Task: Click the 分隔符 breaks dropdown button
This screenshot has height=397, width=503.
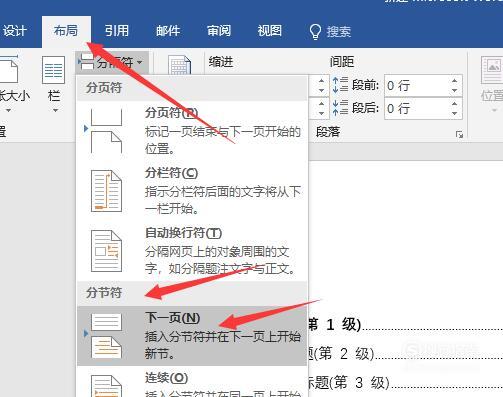Action: [x=112, y=62]
